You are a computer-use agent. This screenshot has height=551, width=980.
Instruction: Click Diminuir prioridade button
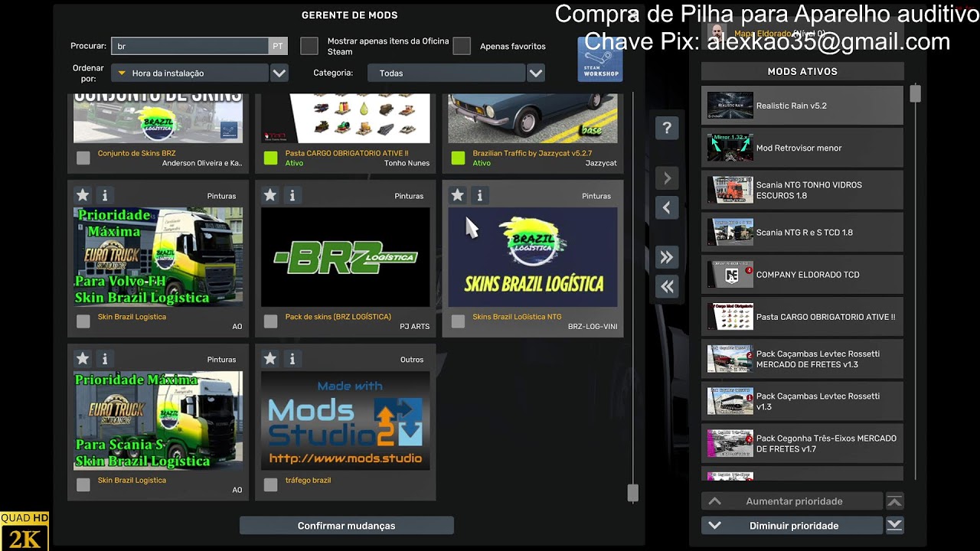(x=792, y=526)
